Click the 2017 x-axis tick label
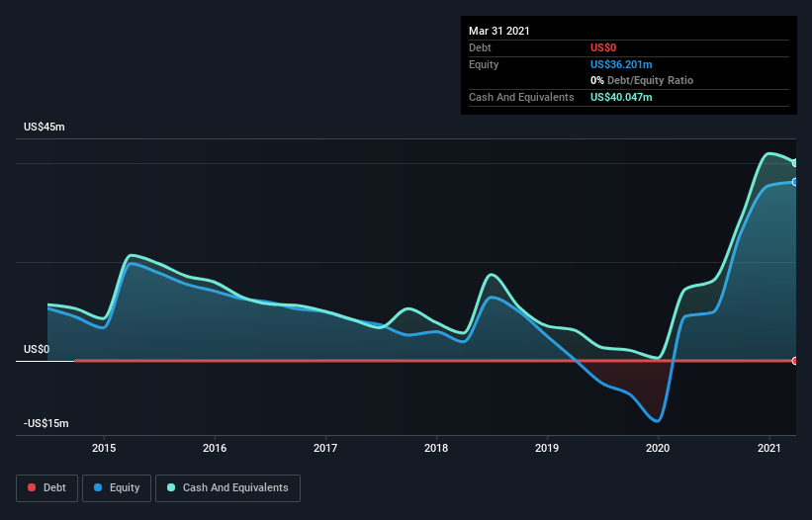The width and height of the screenshot is (812, 520). [x=325, y=448]
